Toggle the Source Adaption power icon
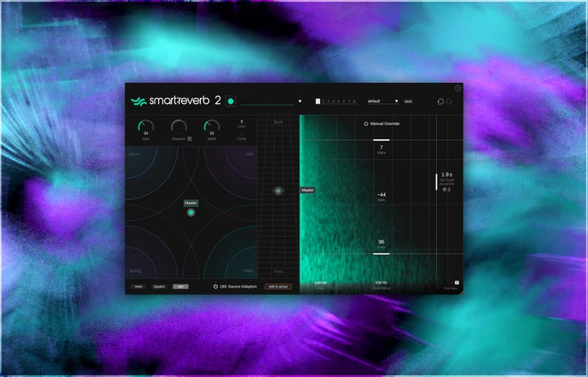Screen dimensions: 588x377 [x=216, y=287]
